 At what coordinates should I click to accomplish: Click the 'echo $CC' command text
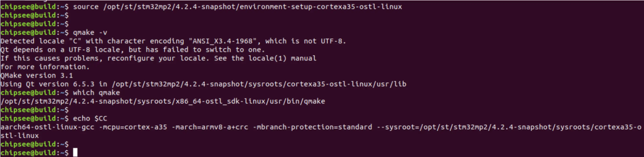click(90, 118)
